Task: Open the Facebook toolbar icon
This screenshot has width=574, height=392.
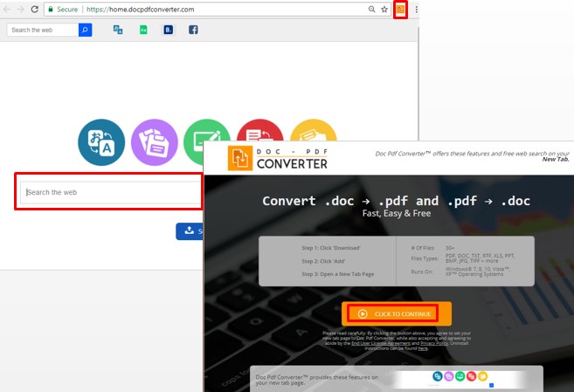Action: pos(193,30)
